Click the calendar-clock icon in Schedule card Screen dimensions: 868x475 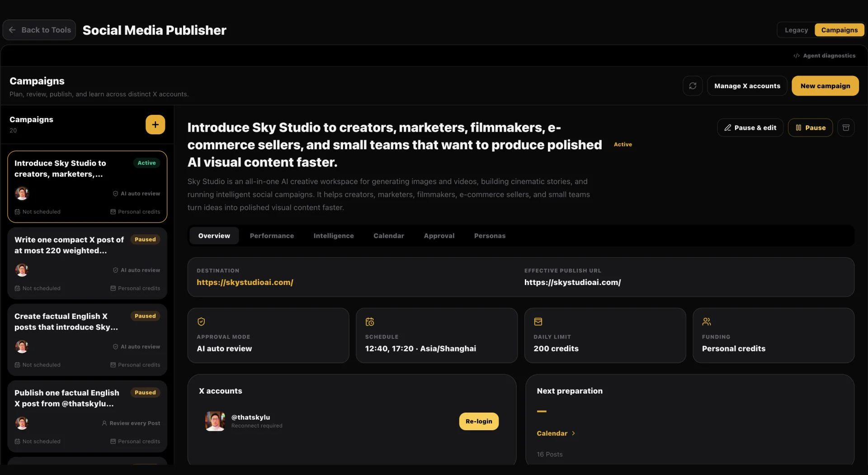click(x=370, y=322)
